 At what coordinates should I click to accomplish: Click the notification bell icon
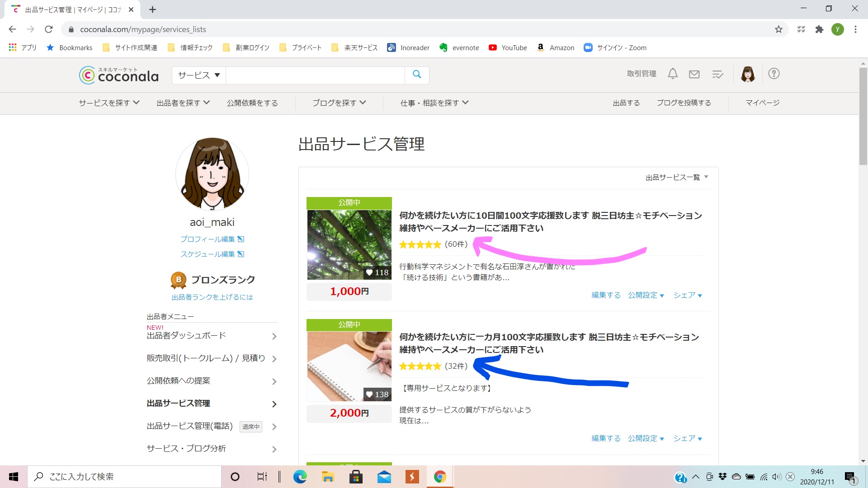point(673,74)
